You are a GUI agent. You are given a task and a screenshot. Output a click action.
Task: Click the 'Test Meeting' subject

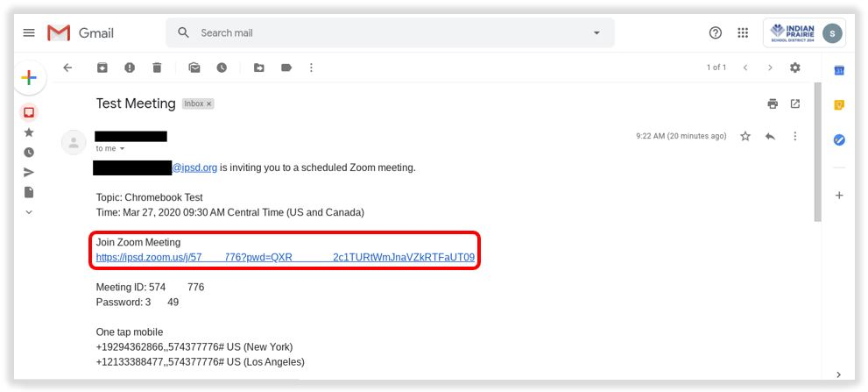[x=136, y=103]
